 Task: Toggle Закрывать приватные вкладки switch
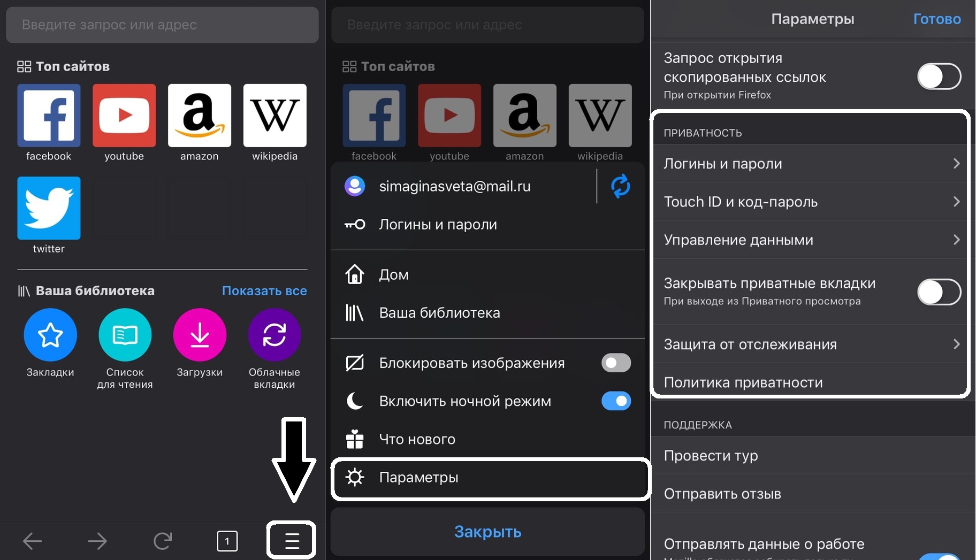point(939,292)
